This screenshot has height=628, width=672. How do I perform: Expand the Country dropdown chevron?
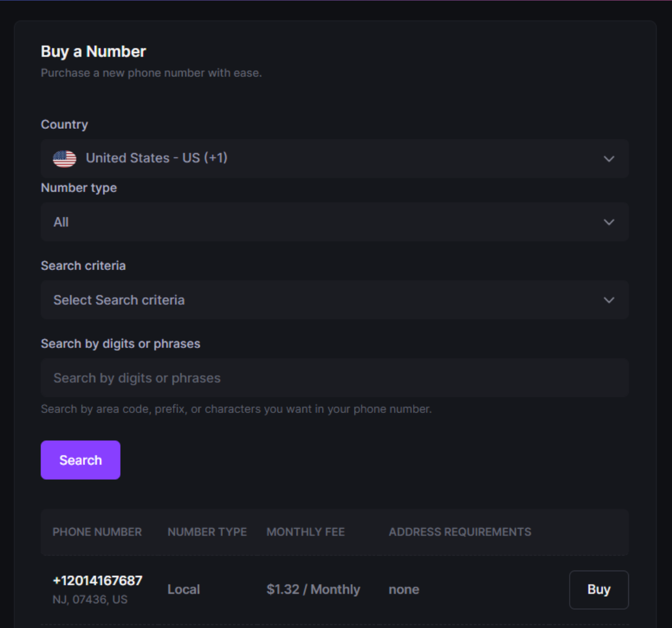pos(609,159)
